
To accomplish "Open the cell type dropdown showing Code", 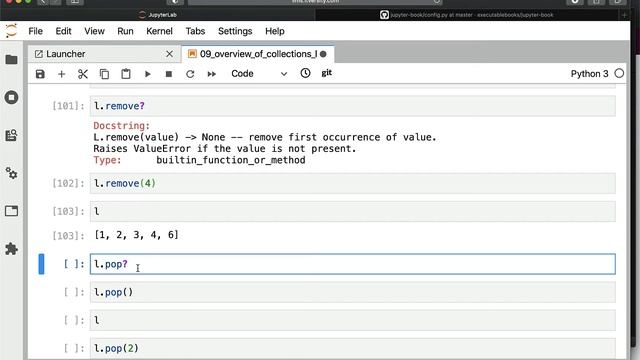I will tap(259, 73).
